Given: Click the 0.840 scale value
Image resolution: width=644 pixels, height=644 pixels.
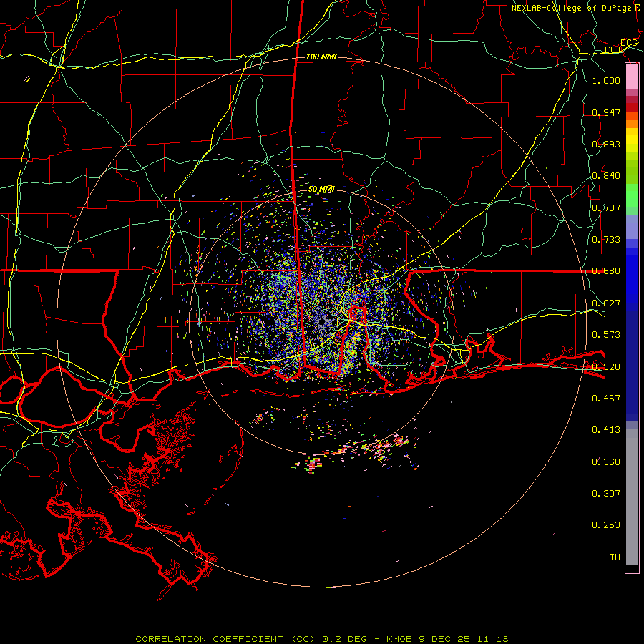Looking at the screenshot, I should (606, 176).
